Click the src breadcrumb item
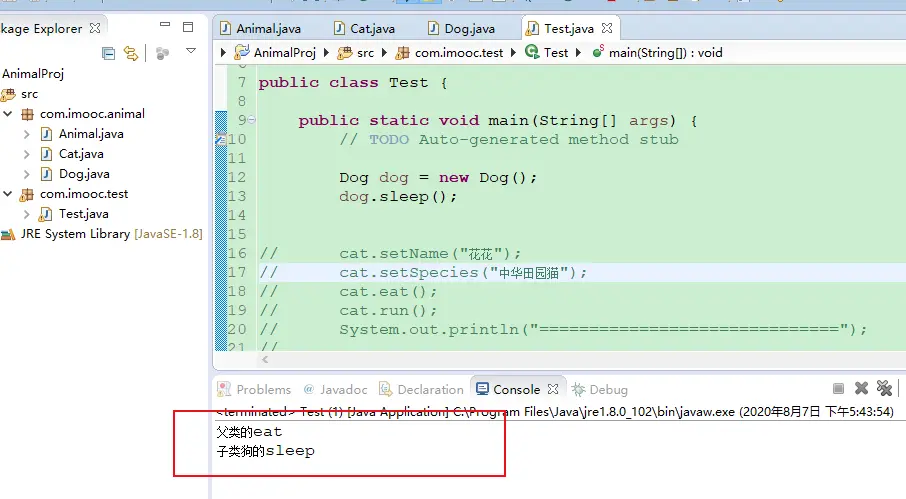 point(356,53)
